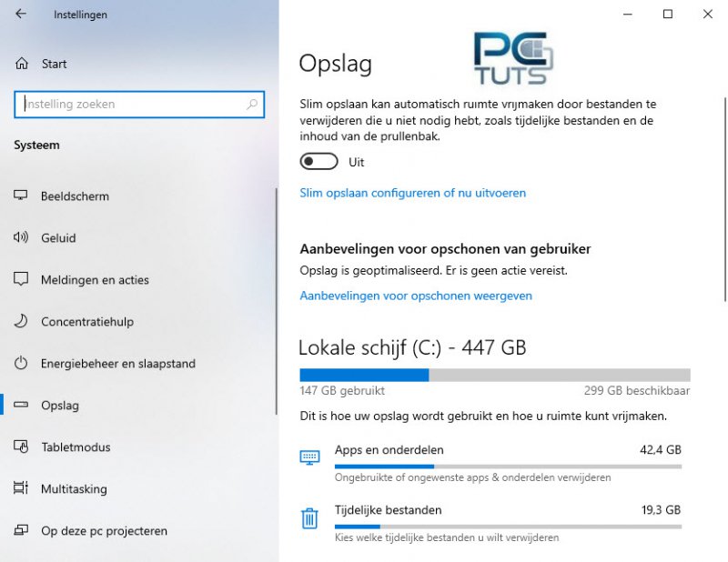Click the Instelling zoeken search field
728x562 pixels.
pyautogui.click(x=132, y=105)
